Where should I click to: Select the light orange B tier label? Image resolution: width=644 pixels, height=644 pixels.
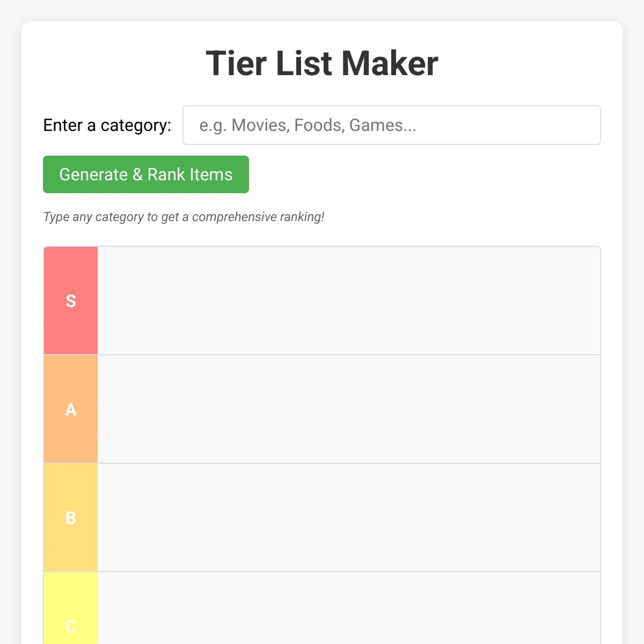click(71, 518)
